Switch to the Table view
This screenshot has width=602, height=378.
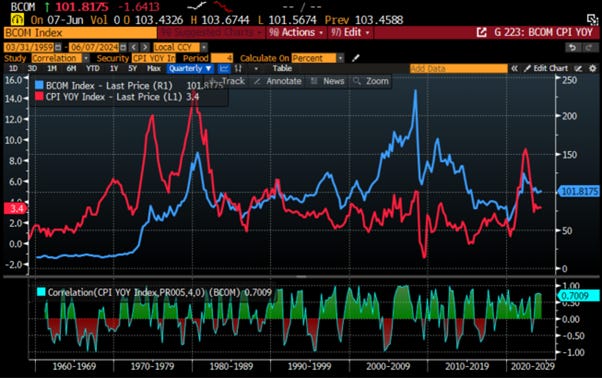coord(282,69)
